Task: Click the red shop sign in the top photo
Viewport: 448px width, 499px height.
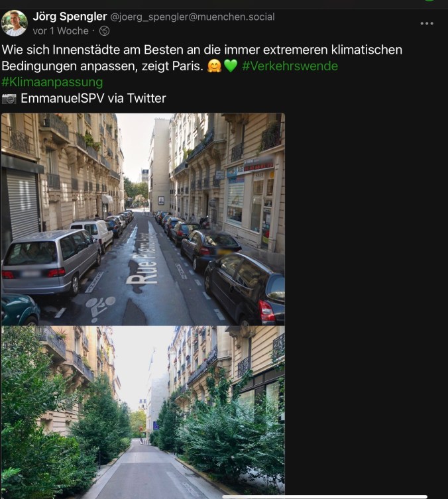Action: [x=258, y=165]
